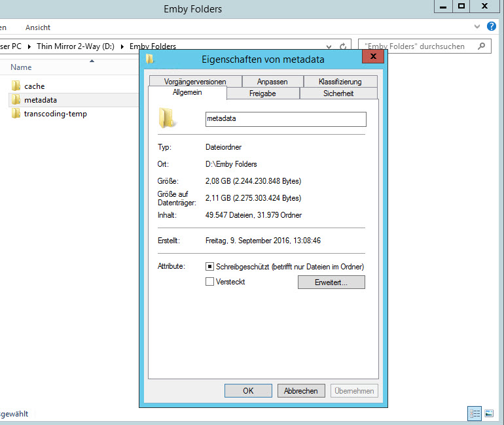The image size is (504, 425).
Task: Click large folder icon in properties dialog
Action: point(167,118)
